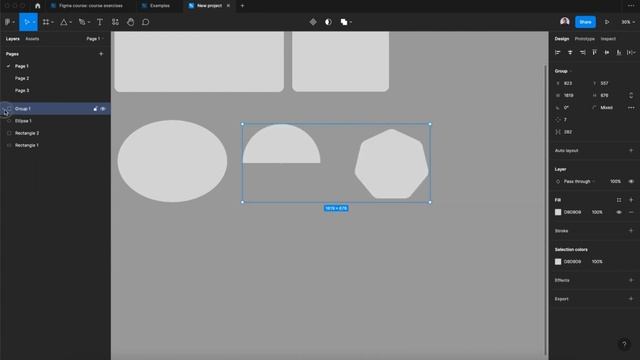This screenshot has width=640, height=360.
Task: Align selection to the bottom
Action: click(619, 52)
